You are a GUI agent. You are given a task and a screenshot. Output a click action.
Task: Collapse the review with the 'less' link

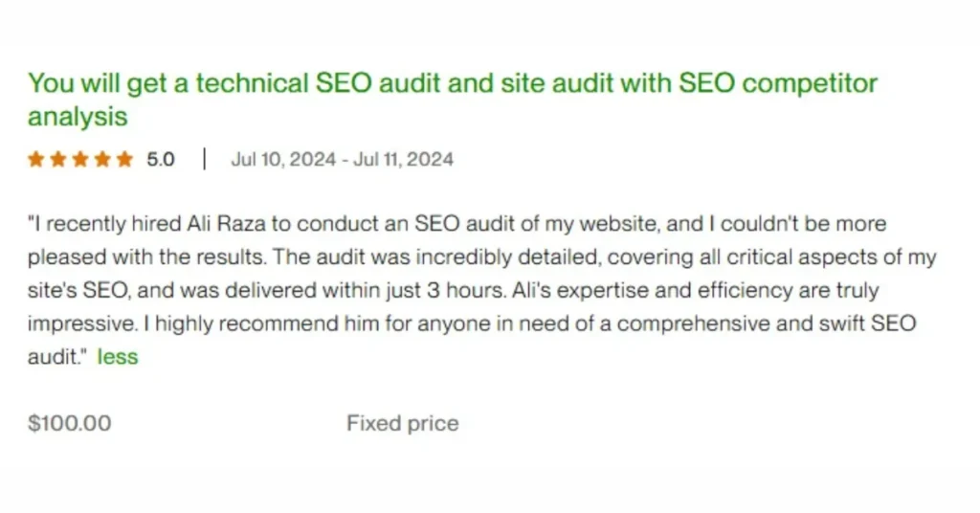point(119,357)
